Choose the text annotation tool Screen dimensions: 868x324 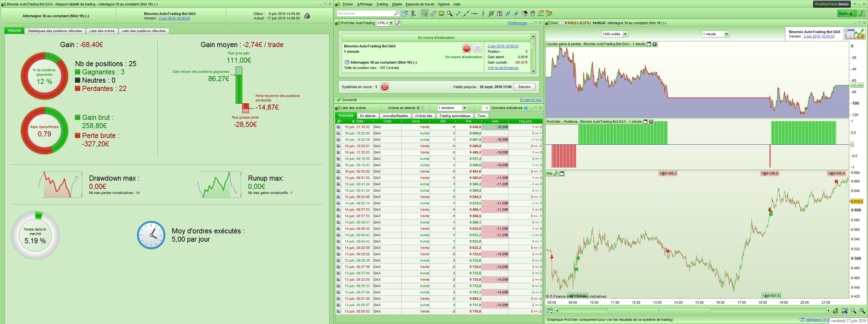tap(500, 14)
